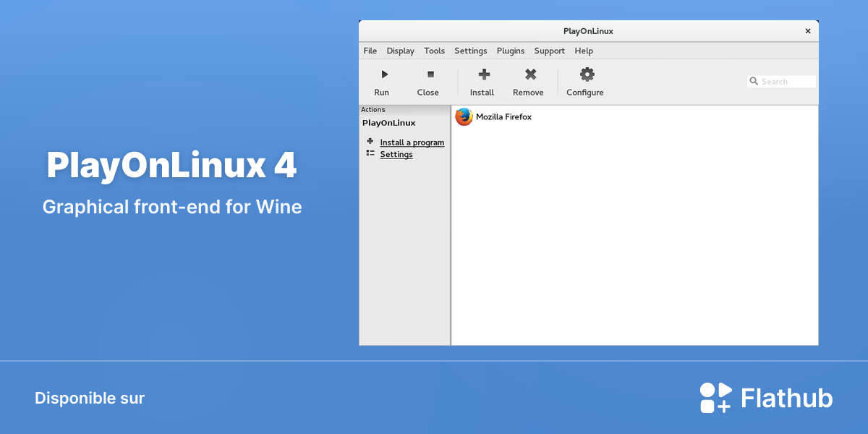Click the Install plus icon

click(485, 74)
